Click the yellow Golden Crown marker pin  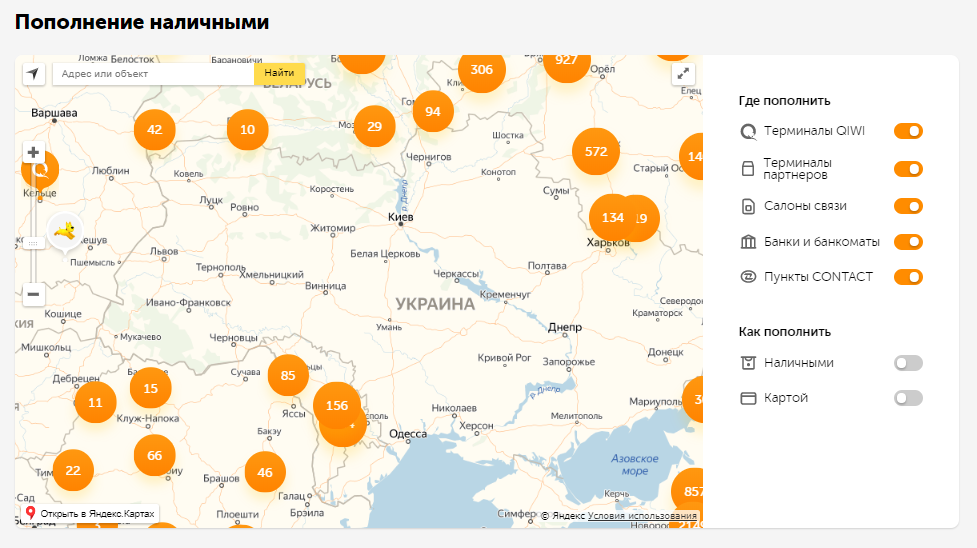(x=65, y=233)
